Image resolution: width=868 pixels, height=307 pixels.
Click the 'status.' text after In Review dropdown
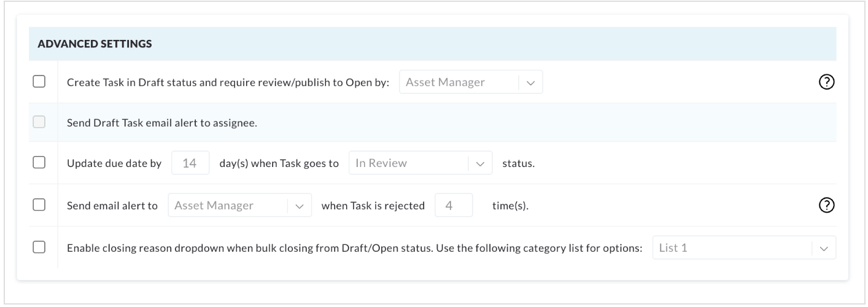pos(518,164)
